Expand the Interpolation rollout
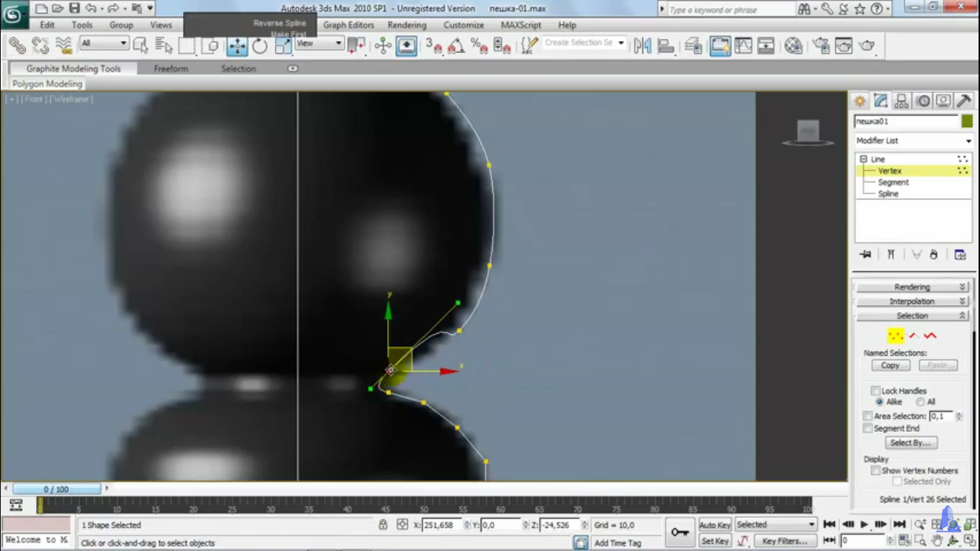980x551 pixels. 912,301
